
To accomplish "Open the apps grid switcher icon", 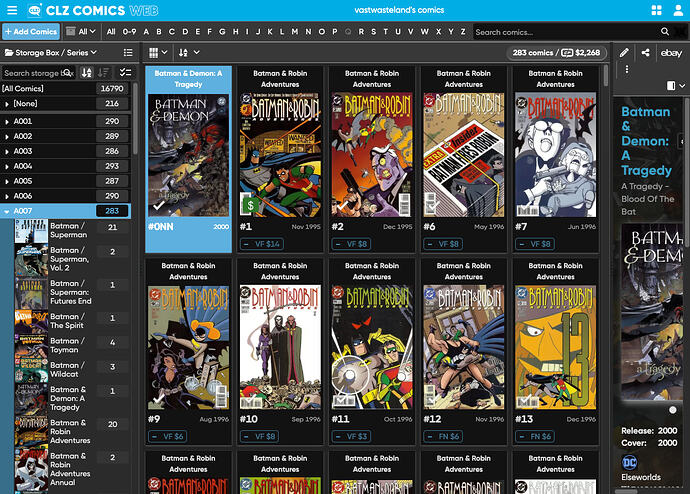I will click(x=657, y=10).
